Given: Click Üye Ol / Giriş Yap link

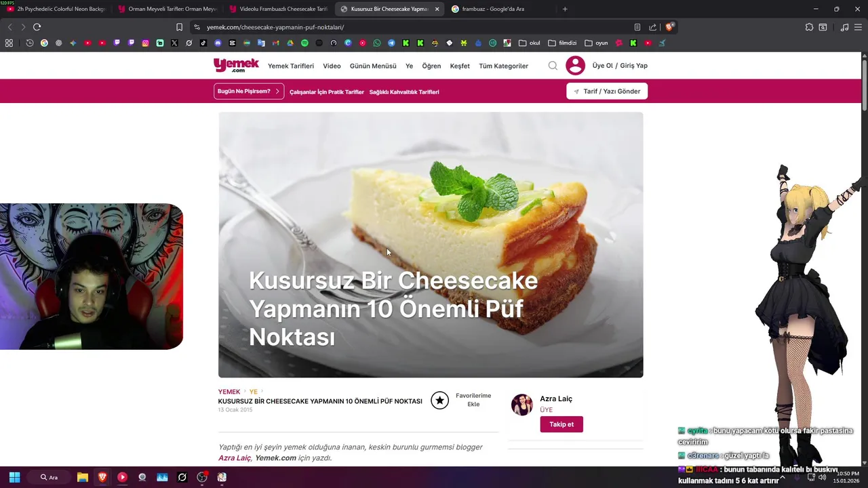Looking at the screenshot, I should coord(620,66).
